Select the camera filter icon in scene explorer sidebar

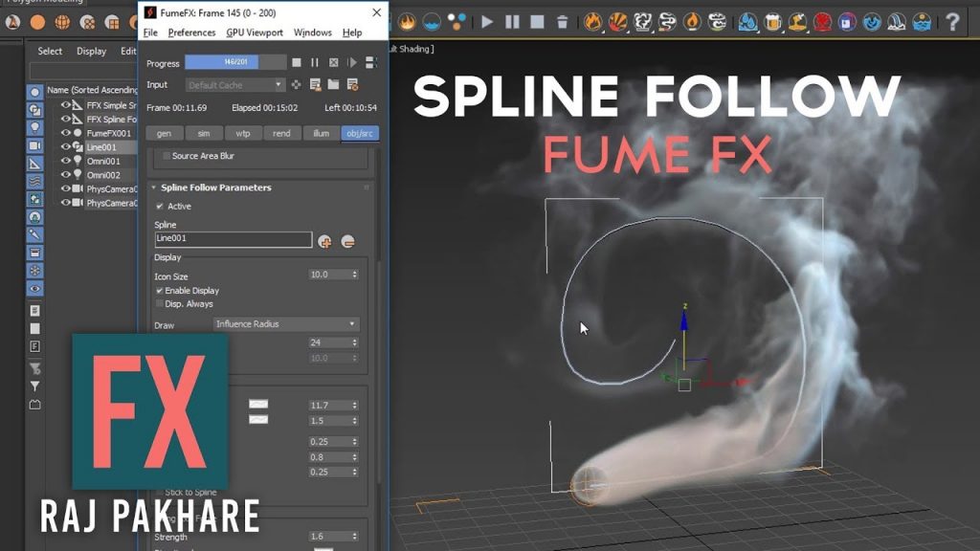point(34,144)
